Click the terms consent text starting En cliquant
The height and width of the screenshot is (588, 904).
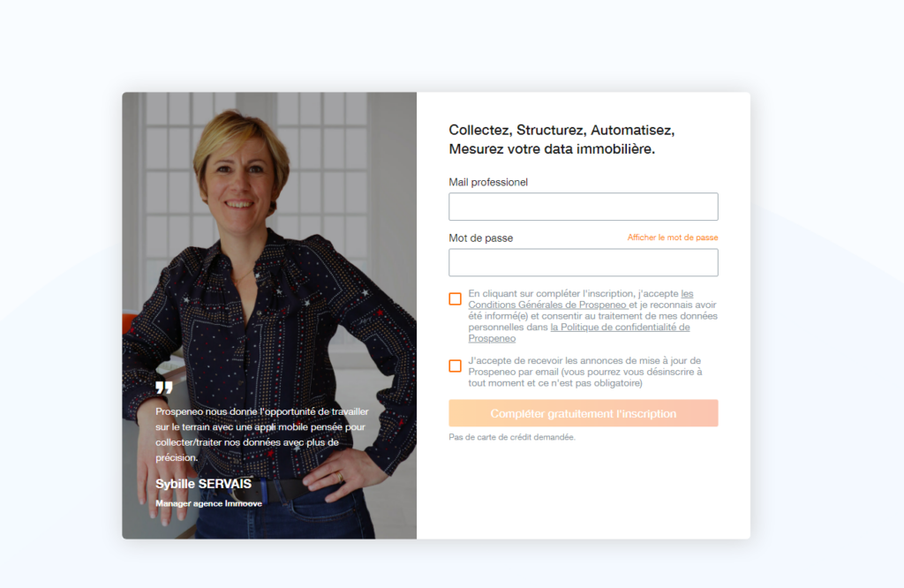tap(592, 316)
